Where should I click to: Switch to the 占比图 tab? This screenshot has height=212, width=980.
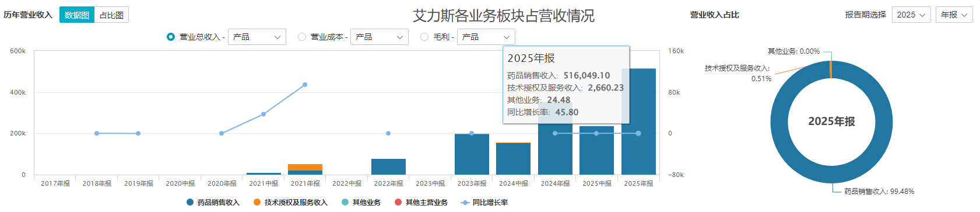pyautogui.click(x=111, y=15)
